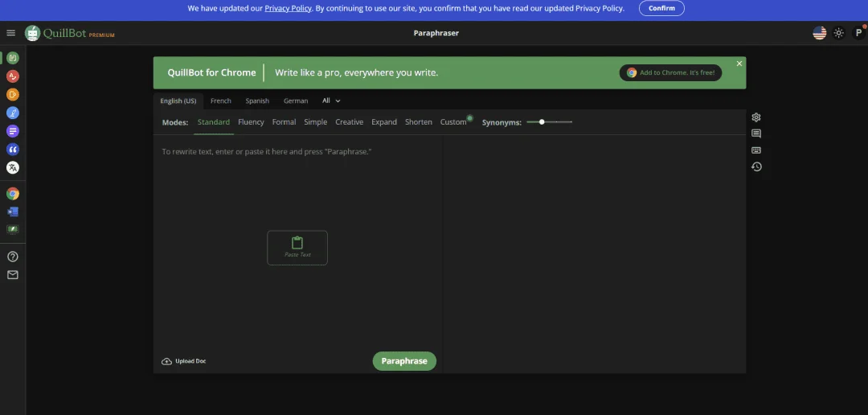Open the Contact Us mail icon
868x415 pixels.
point(13,275)
